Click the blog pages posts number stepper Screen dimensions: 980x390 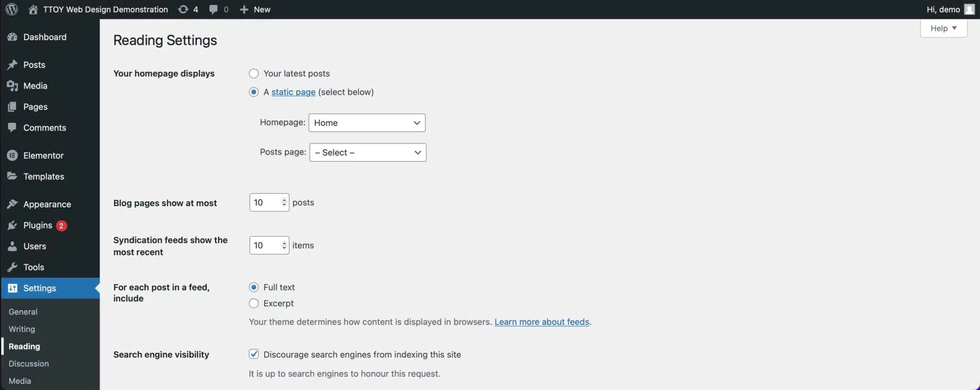(x=284, y=202)
